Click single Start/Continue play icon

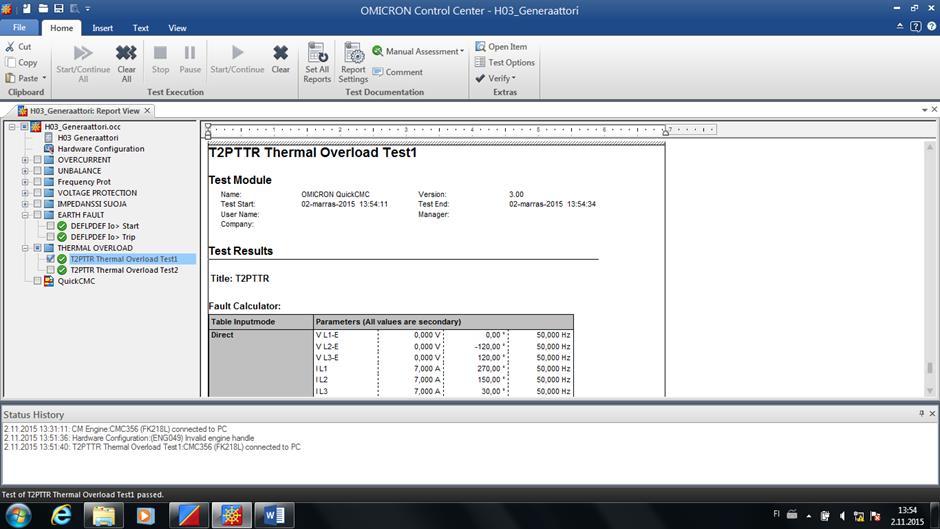[237, 53]
